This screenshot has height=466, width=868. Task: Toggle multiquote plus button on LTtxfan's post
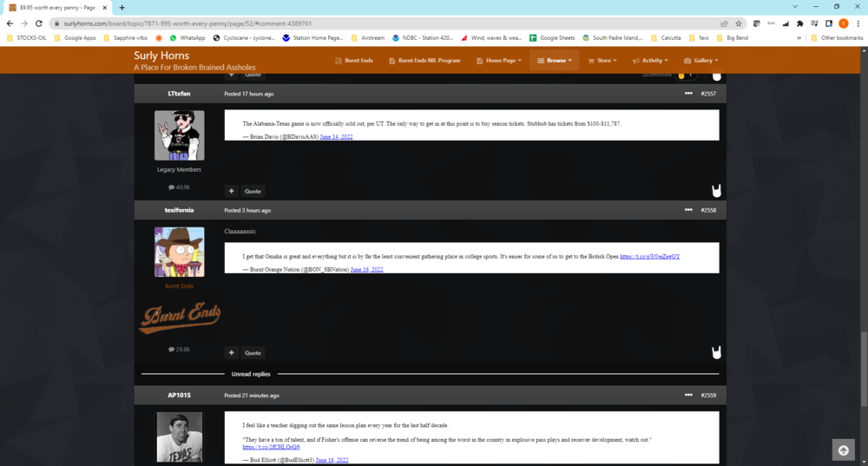232,191
